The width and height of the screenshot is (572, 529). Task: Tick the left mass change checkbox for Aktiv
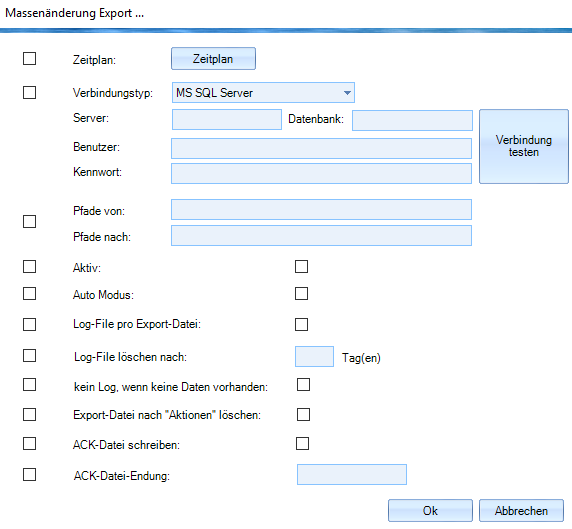(x=30, y=267)
